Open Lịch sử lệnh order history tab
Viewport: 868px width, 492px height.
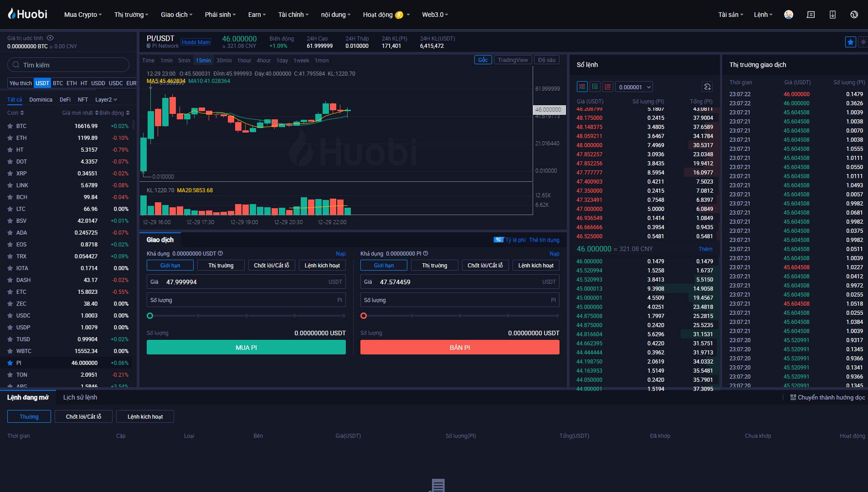[80, 397]
